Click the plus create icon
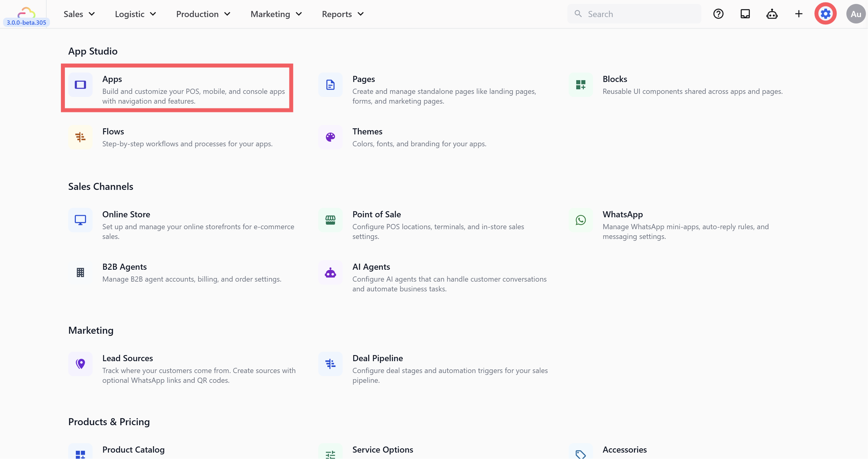868x459 pixels. [798, 14]
